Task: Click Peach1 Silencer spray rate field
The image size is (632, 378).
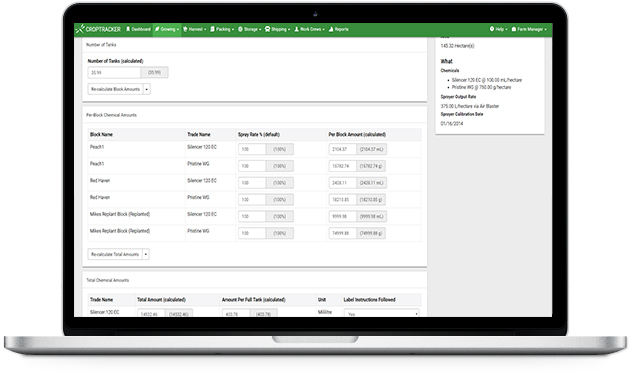Action: (x=252, y=149)
